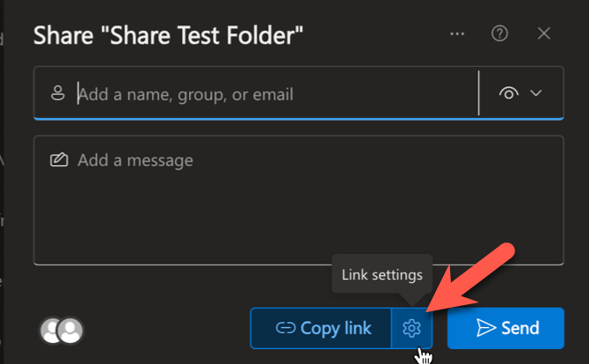Click the Send button
The width and height of the screenshot is (589, 364).
[505, 328]
